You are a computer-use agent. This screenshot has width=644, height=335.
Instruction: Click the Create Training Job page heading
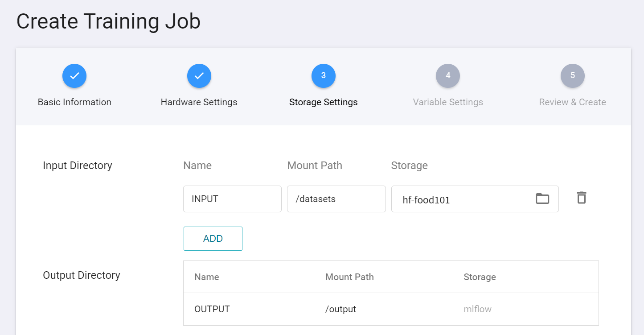(108, 21)
